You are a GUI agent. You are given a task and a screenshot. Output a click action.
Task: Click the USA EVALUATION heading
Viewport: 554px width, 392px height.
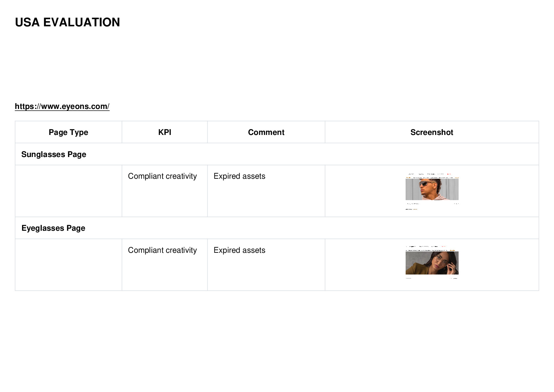(67, 22)
